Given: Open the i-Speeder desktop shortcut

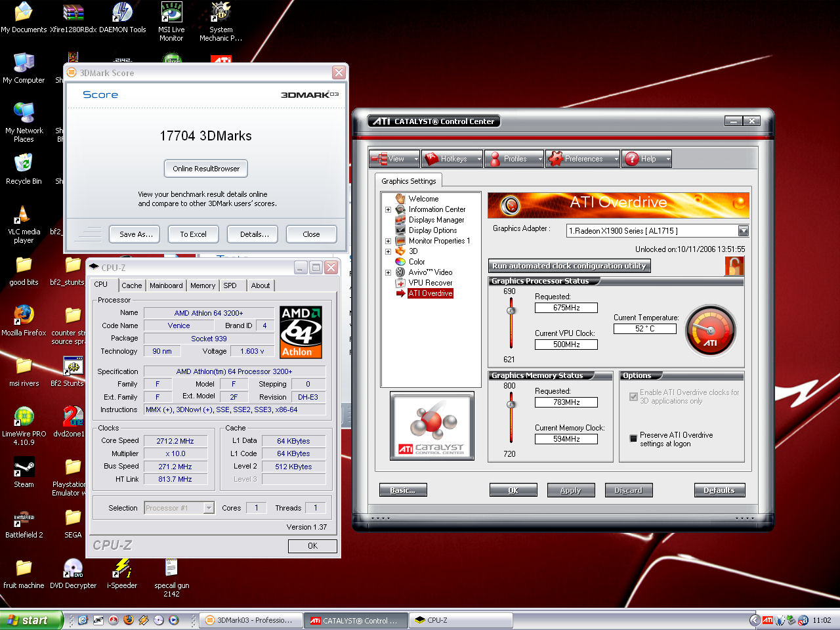Looking at the screenshot, I should [x=122, y=574].
